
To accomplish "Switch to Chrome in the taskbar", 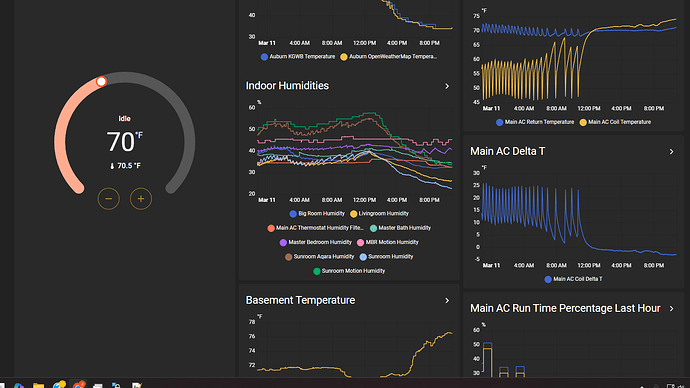I will [x=79, y=385].
